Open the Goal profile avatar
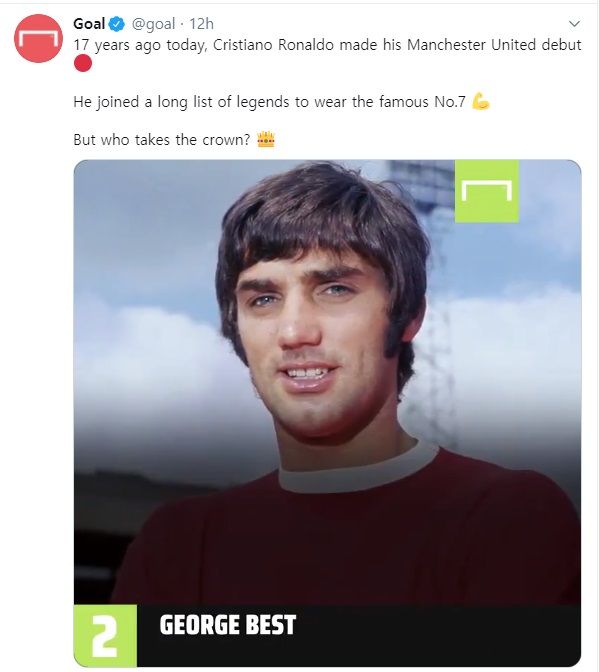The image size is (599, 672). pos(38,39)
